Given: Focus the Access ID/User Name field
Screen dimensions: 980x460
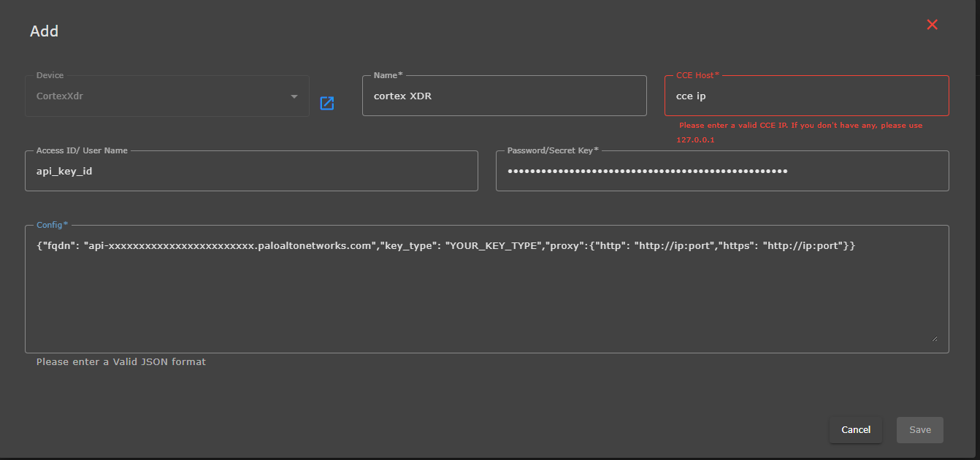Looking at the screenshot, I should 251,172.
